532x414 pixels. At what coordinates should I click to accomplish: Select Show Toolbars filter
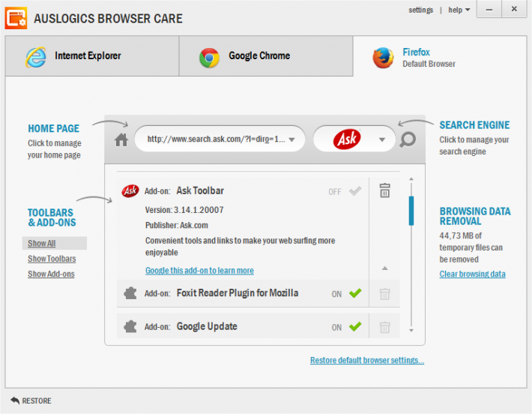coord(52,259)
